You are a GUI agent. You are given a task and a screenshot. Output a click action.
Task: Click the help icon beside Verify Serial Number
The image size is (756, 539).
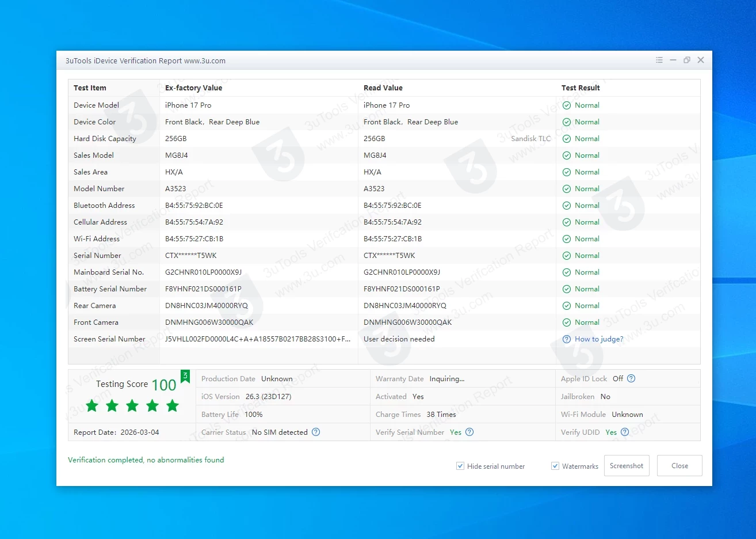tap(469, 432)
